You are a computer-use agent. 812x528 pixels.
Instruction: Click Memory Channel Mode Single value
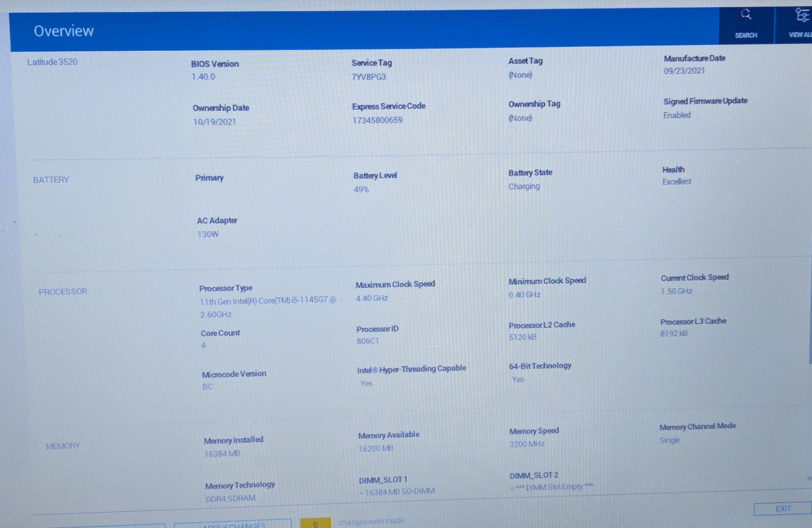tap(669, 440)
